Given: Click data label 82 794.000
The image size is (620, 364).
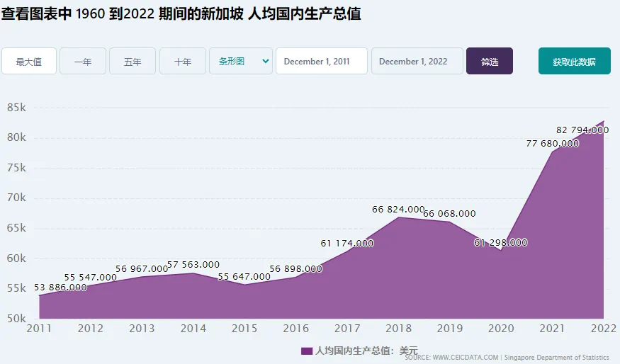Looking at the screenshot, I should [582, 130].
